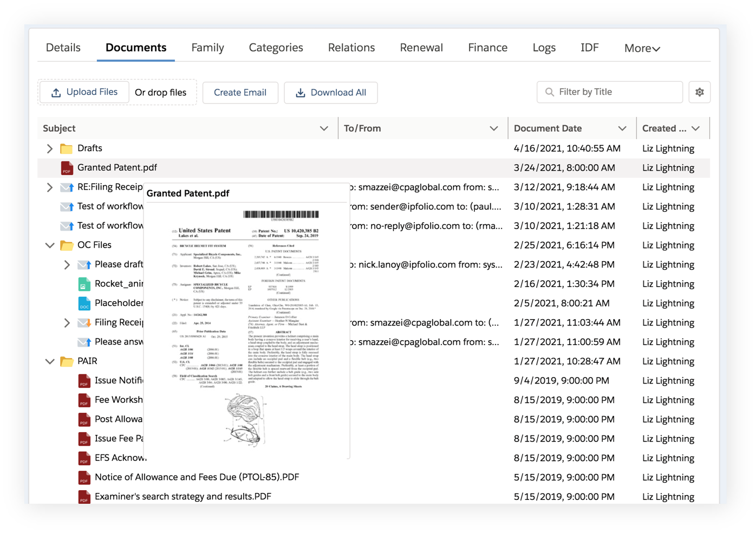Image resolution: width=756 pixels, height=533 pixels.
Task: Click the PAIR folder icon
Action: tap(67, 361)
